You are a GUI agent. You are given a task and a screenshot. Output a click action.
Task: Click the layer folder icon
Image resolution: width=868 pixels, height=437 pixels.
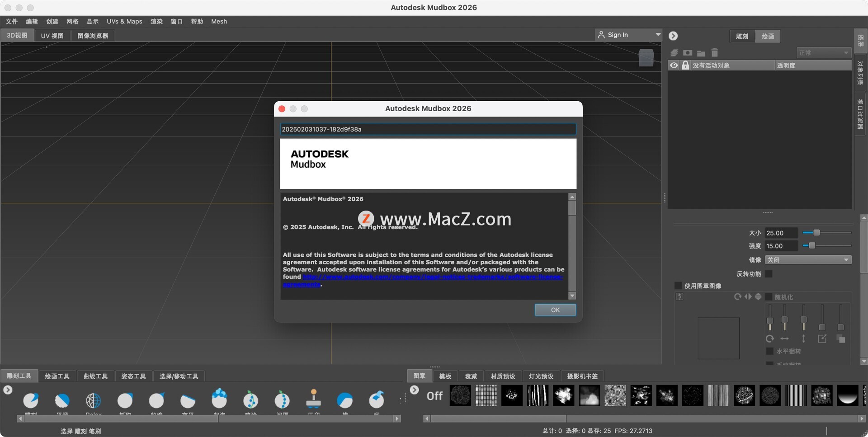click(701, 53)
